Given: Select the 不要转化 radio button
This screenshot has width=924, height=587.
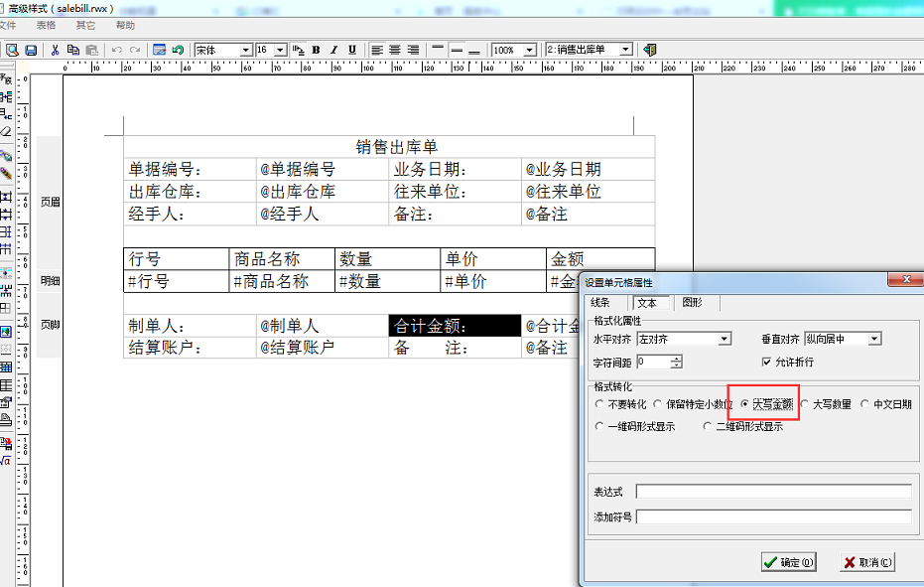Looking at the screenshot, I should tap(598, 404).
